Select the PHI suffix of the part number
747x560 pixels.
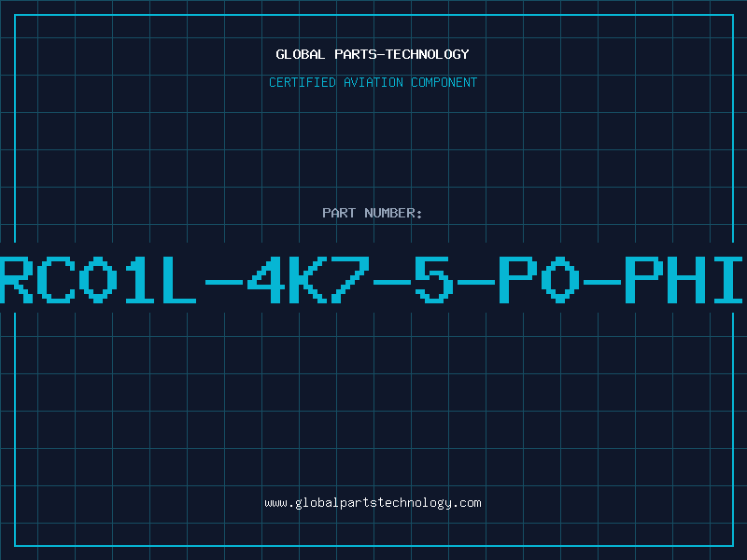click(684, 279)
